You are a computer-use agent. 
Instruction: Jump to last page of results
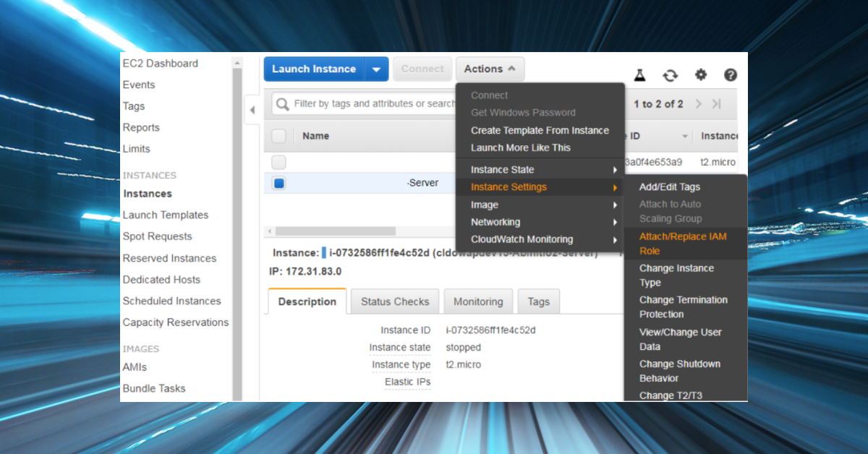point(716,104)
